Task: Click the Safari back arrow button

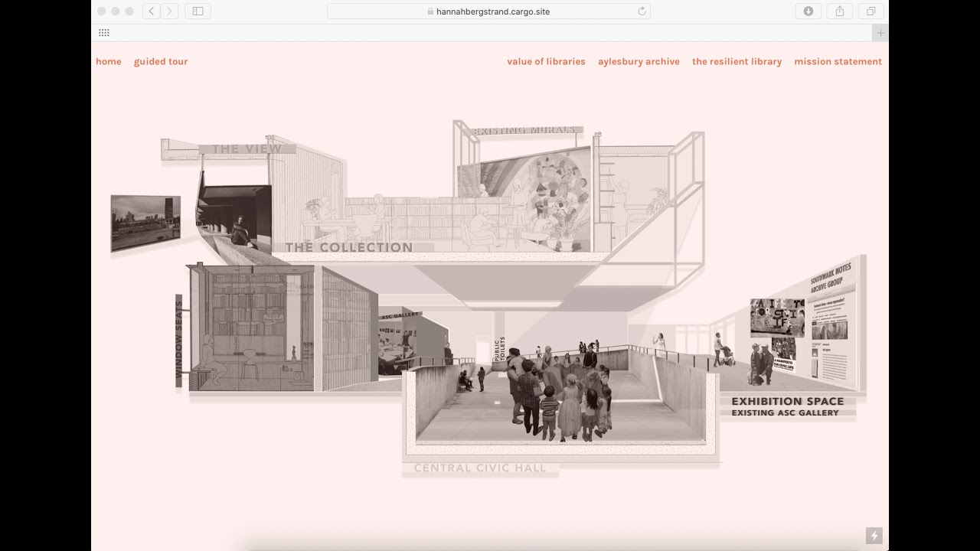Action: point(152,11)
